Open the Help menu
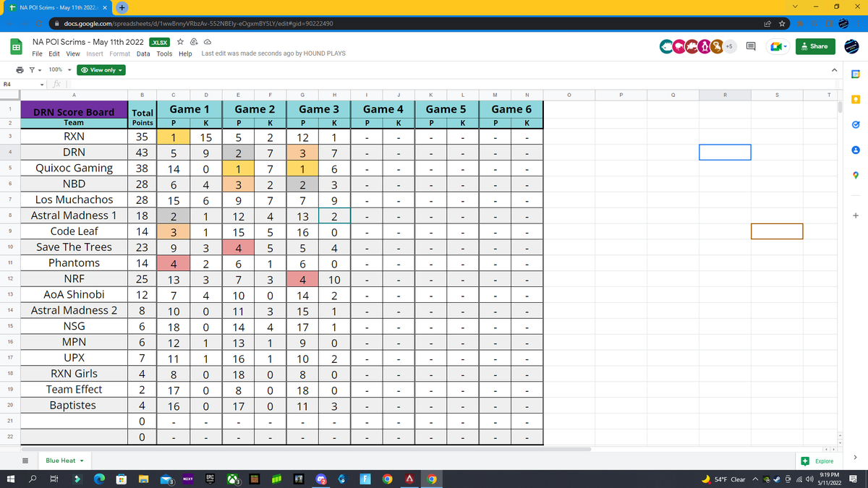 (x=185, y=53)
